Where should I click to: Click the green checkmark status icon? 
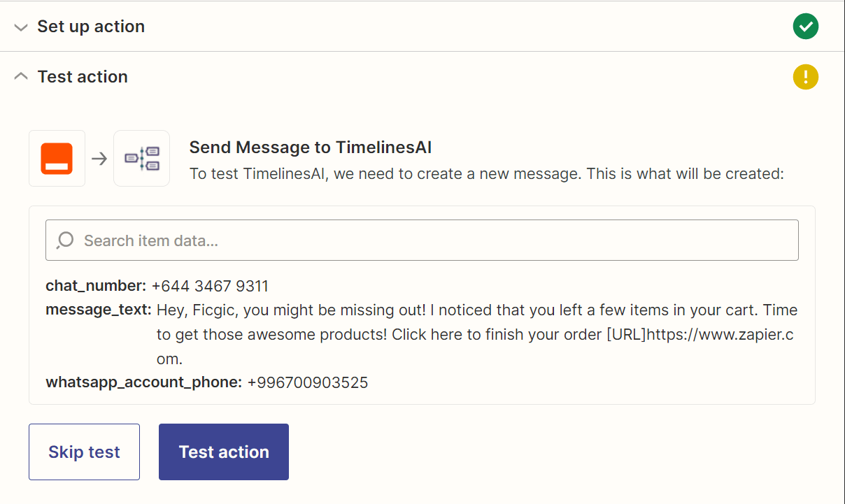[805, 27]
